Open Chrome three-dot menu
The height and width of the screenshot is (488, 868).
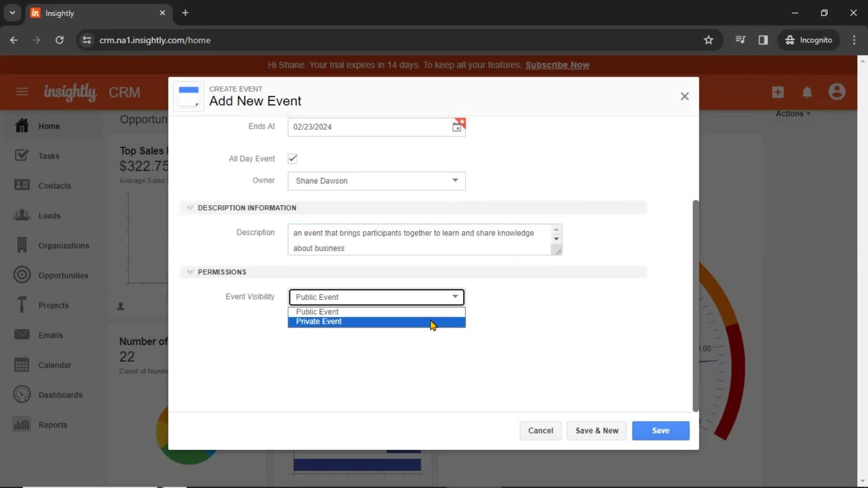point(854,40)
